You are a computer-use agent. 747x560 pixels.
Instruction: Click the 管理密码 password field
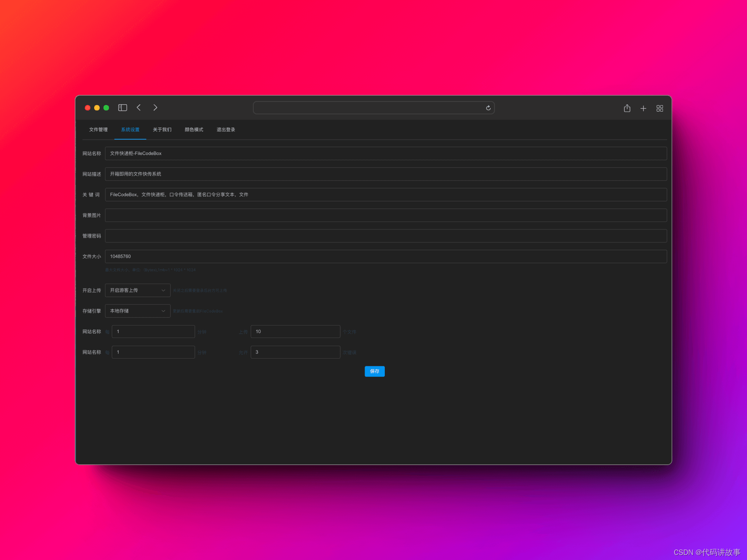(386, 236)
